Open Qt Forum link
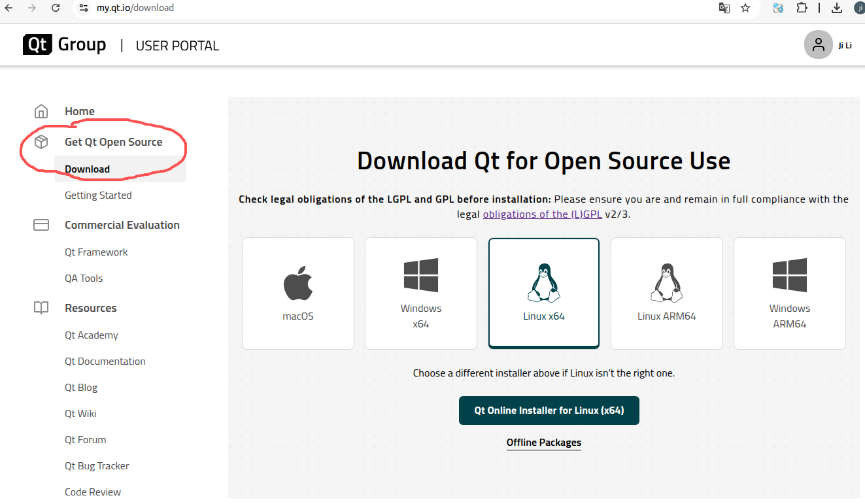This screenshot has height=504, width=865. pos(86,439)
